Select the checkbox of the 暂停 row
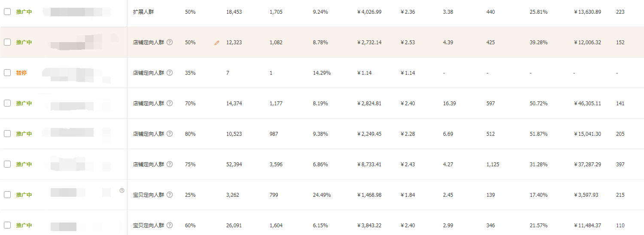Image resolution: width=644 pixels, height=235 pixels. [x=7, y=73]
